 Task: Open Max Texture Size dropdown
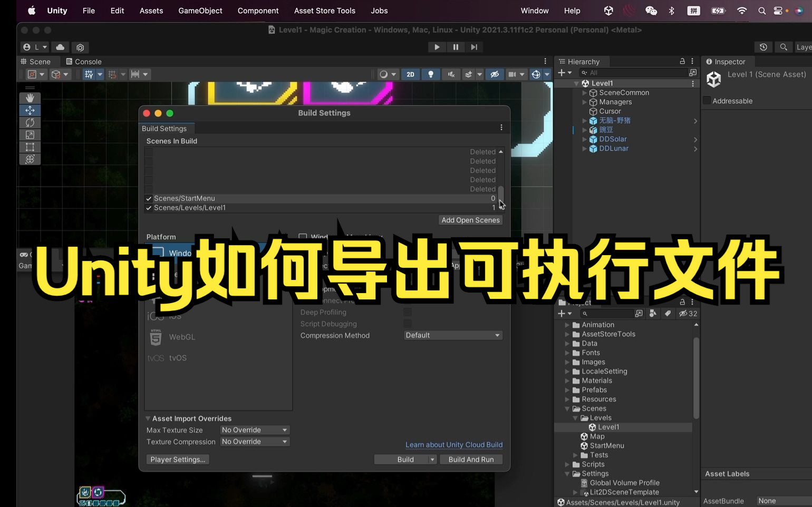[255, 430]
